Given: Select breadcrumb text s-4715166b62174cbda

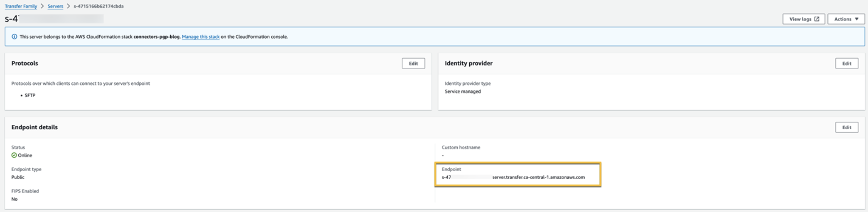Looking at the screenshot, I should [98, 6].
